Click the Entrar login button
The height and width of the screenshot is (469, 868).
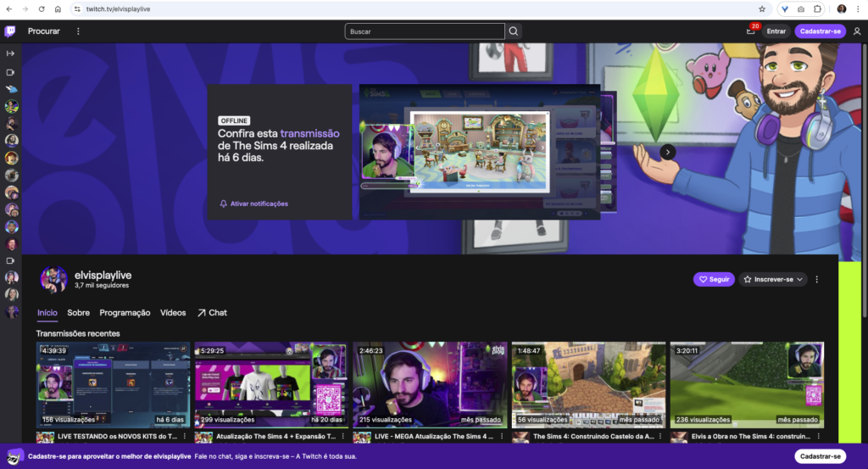tap(776, 31)
